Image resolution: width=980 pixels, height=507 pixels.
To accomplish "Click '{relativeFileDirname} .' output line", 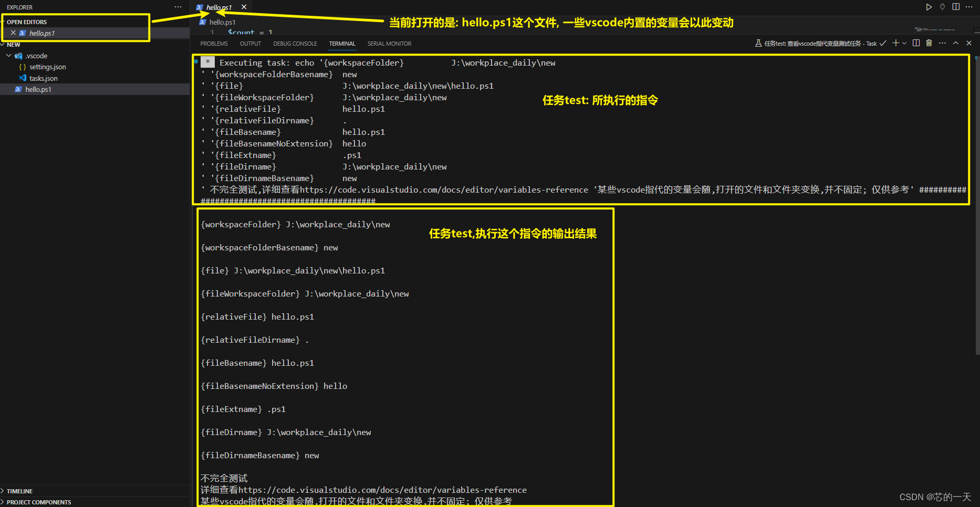I will tap(255, 340).
